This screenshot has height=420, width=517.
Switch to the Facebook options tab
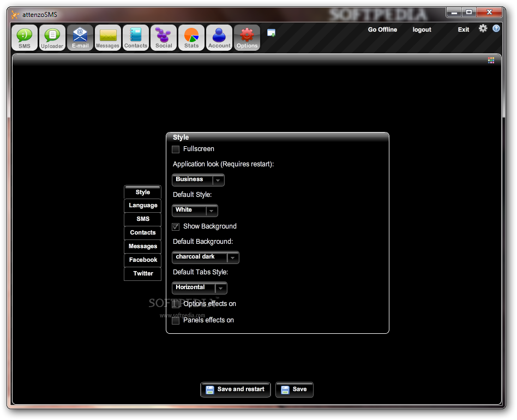pyautogui.click(x=142, y=260)
